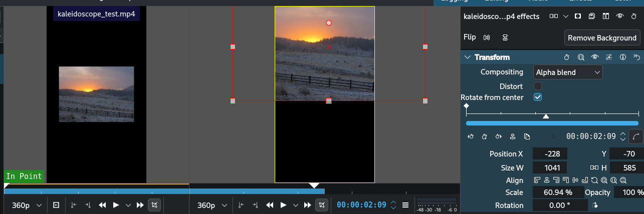Click the blue keyframe timeline bar
This screenshot has height=214, width=644.
point(552,123)
